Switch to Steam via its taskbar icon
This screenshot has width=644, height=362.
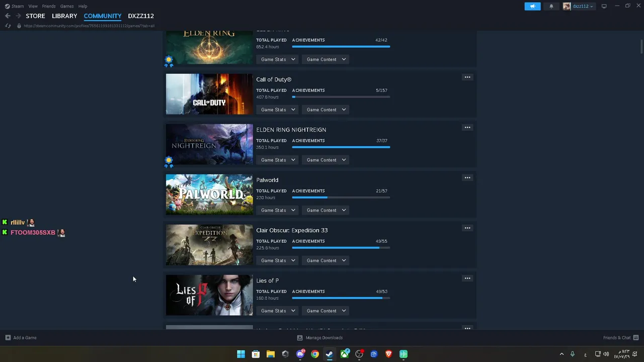click(330, 354)
